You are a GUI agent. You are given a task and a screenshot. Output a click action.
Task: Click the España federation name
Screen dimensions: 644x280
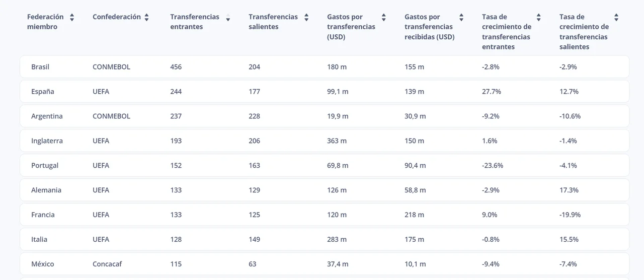click(43, 92)
